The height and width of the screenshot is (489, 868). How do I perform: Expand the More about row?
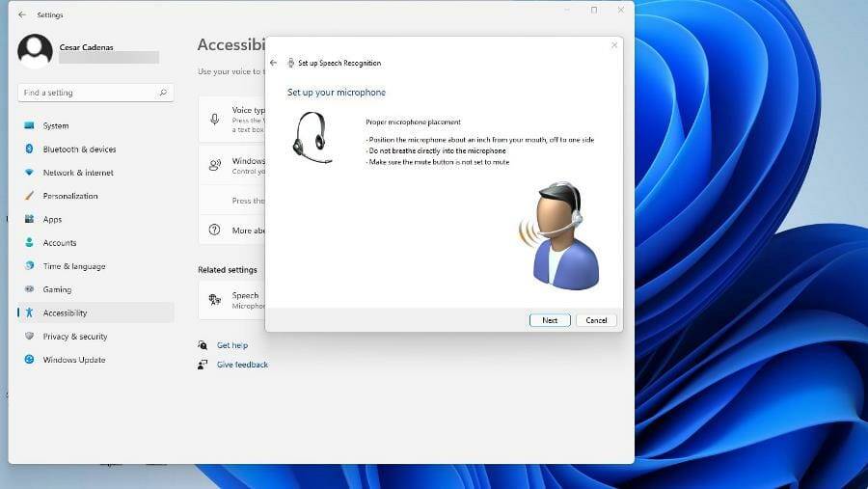click(231, 230)
